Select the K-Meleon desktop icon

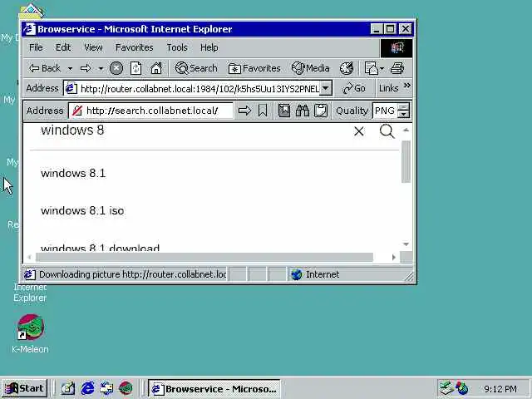[x=30, y=334]
